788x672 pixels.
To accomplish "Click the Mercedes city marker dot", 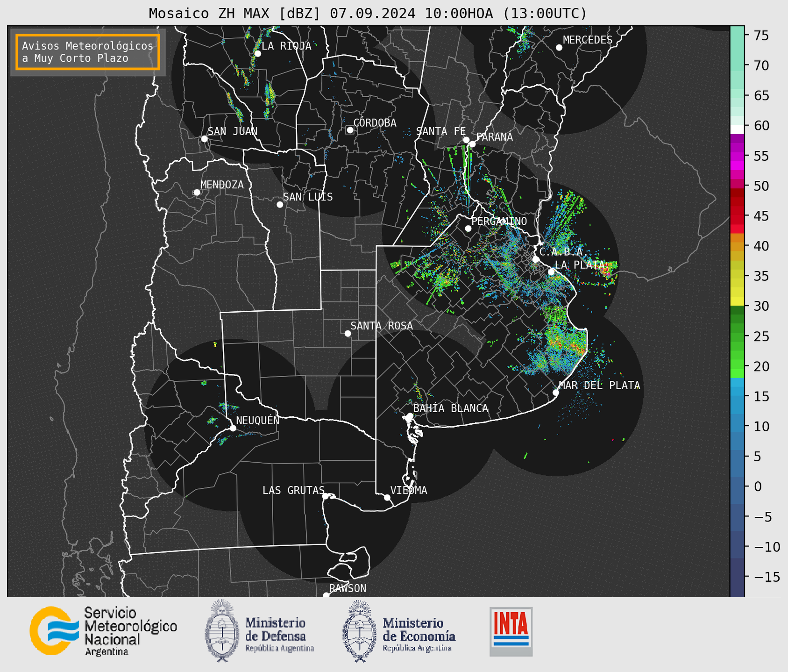I will pyautogui.click(x=559, y=48).
